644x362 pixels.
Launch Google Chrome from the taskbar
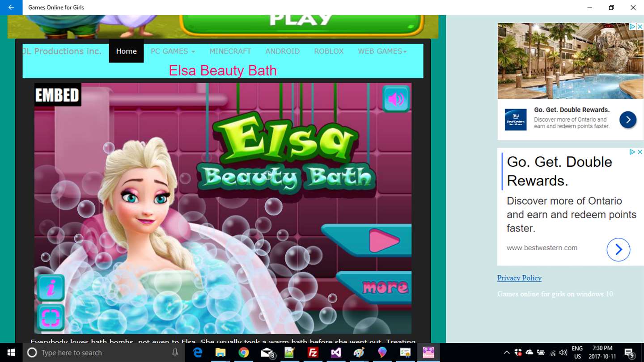(244, 353)
